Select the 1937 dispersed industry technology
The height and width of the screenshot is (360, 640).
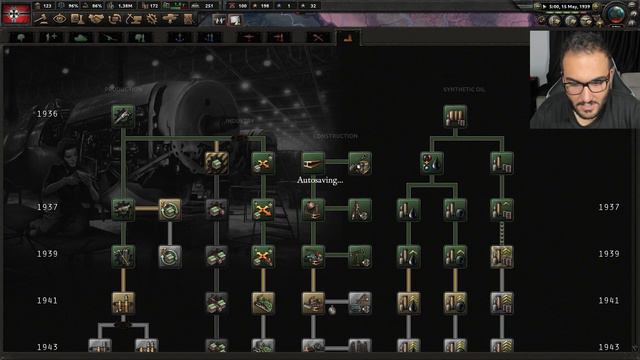tap(263, 209)
